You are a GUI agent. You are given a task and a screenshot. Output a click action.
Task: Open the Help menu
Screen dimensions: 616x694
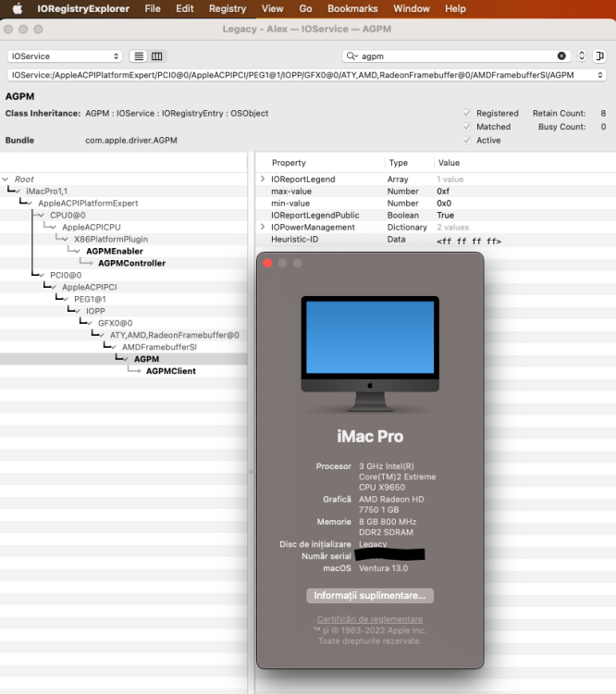coord(455,9)
